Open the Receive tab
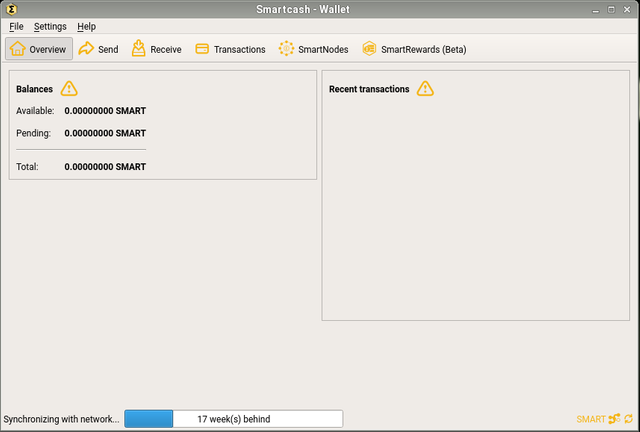This screenshot has height=432, width=640. point(157,49)
